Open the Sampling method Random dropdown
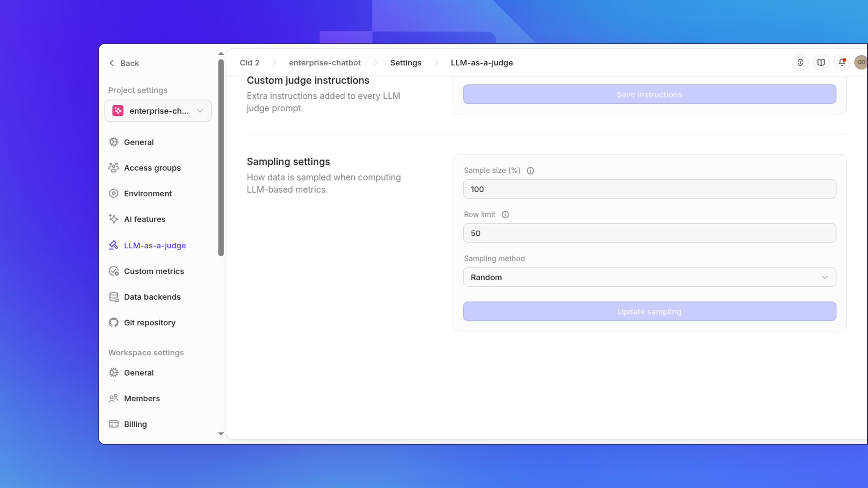The image size is (868, 488). pos(650,277)
